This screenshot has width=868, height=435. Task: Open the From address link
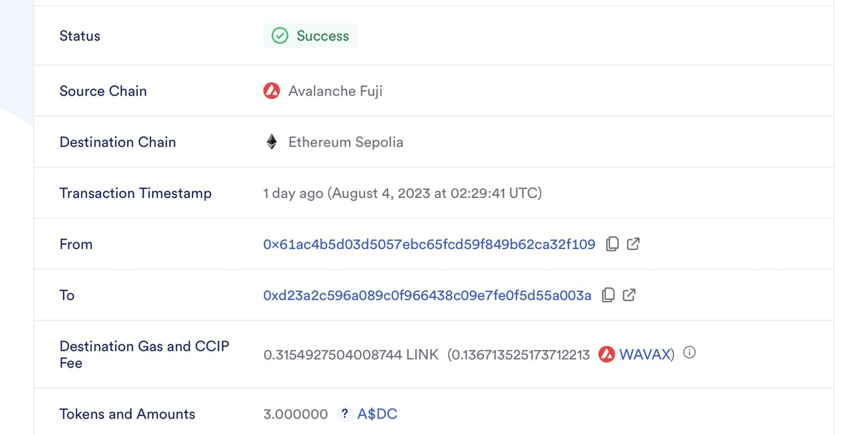point(429,244)
